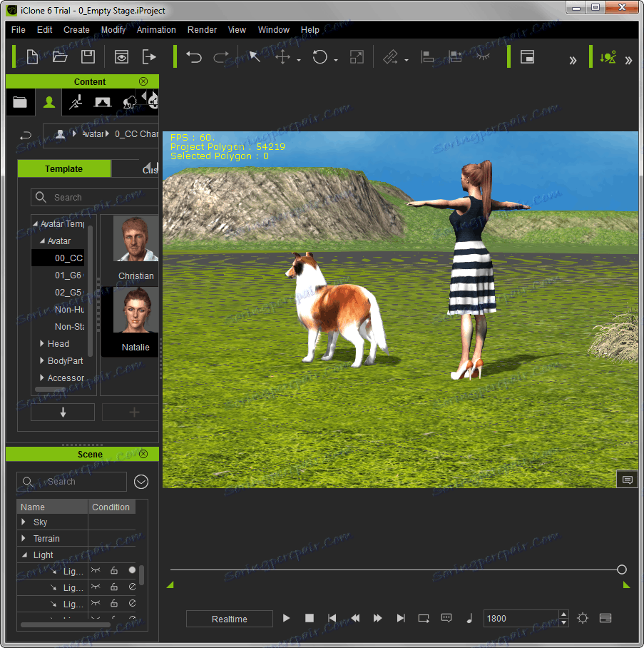The image size is (644, 648).
Task: Toggle the loop playback icon
Action: pos(424,618)
